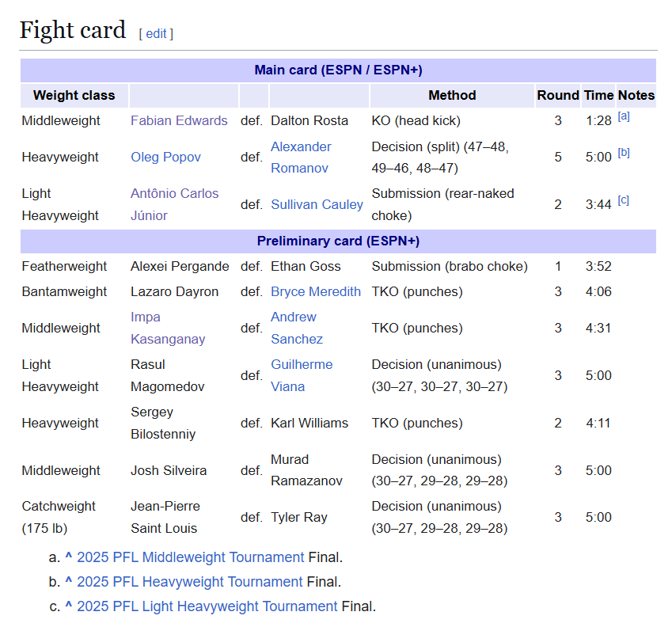This screenshot has height=627, width=672.
Task: Open Impa Kasanganay link
Action: (168, 328)
